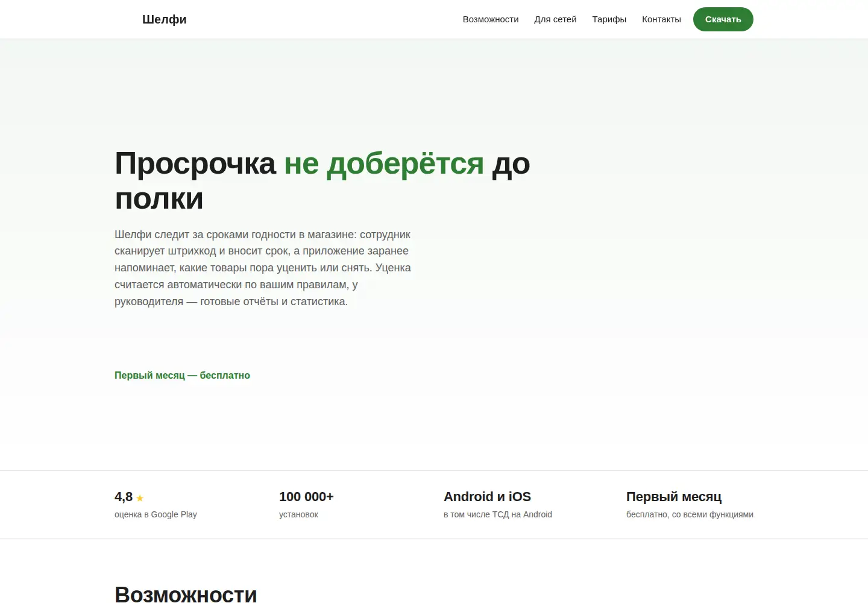The height and width of the screenshot is (603, 868).
Task: Click the 'установок' caption
Action: (x=298, y=514)
